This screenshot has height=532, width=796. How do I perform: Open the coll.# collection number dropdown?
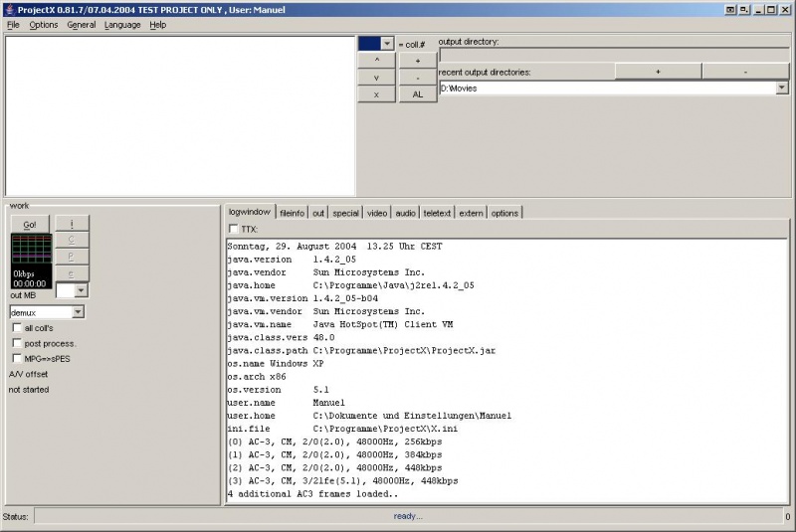pyautogui.click(x=387, y=44)
